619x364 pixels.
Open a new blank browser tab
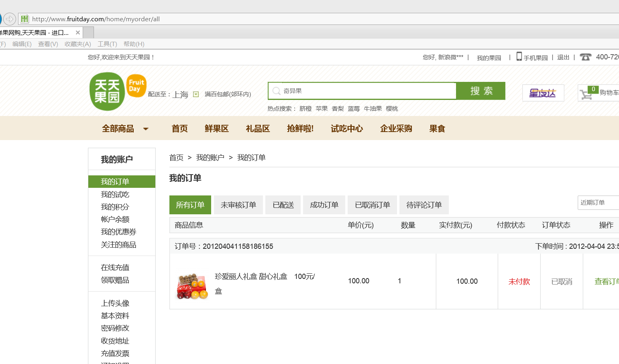88,33
